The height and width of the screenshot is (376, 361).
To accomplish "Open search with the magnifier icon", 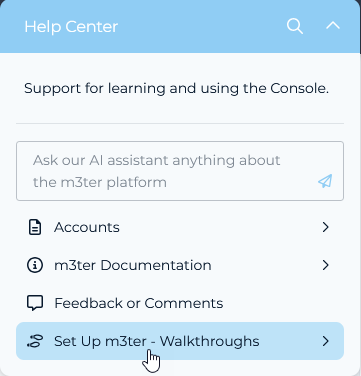I will (x=295, y=26).
